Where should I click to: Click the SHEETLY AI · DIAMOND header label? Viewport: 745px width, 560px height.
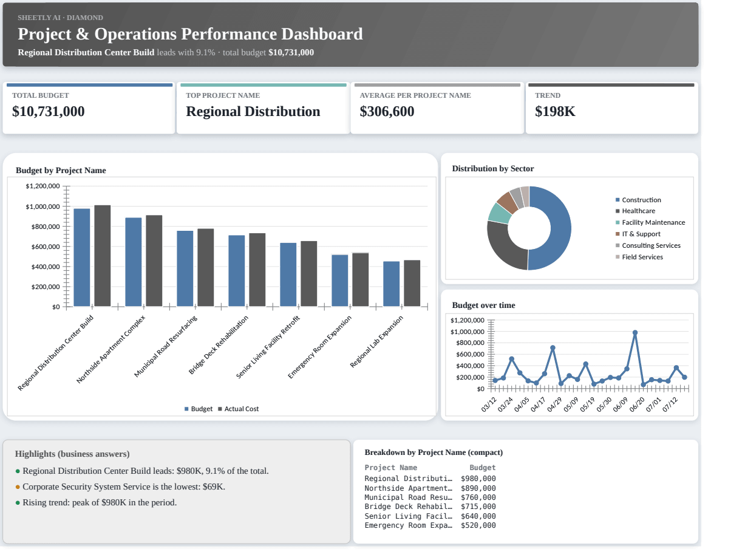point(60,18)
